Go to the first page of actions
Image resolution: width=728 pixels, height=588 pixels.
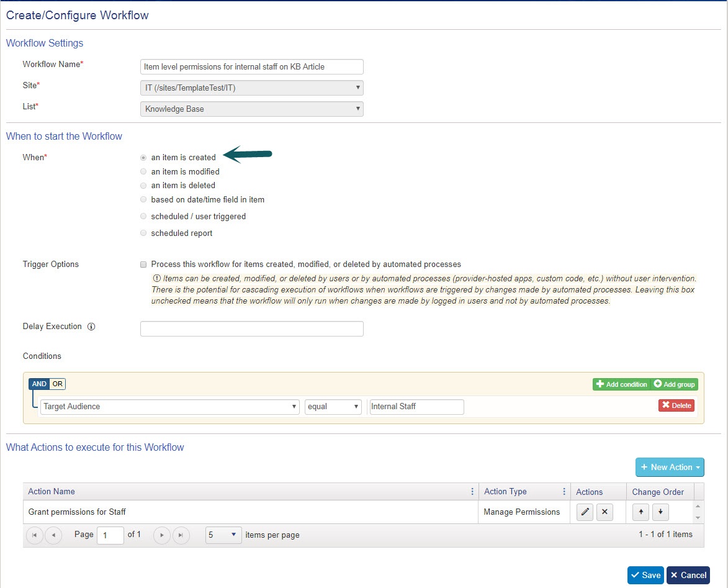click(x=35, y=535)
